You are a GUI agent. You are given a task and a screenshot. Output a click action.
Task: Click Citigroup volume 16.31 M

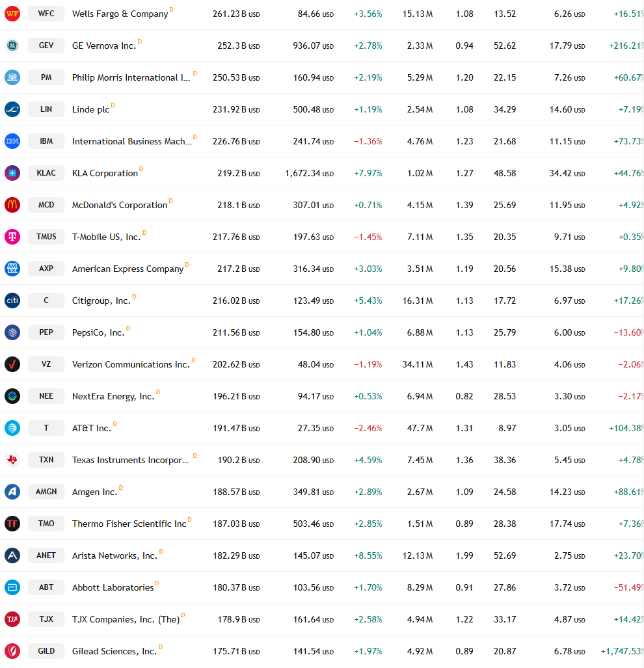pos(418,301)
